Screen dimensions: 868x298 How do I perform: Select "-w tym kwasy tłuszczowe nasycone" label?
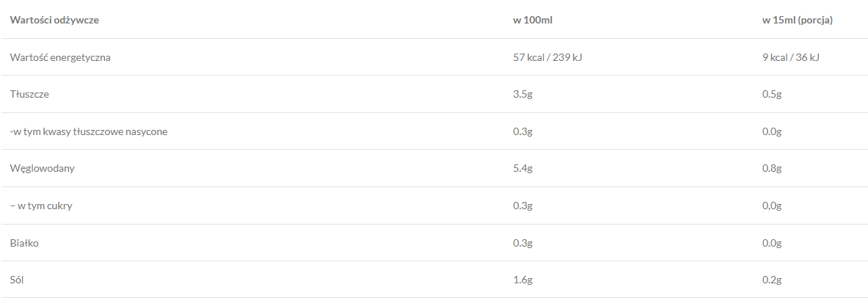pos(89,131)
